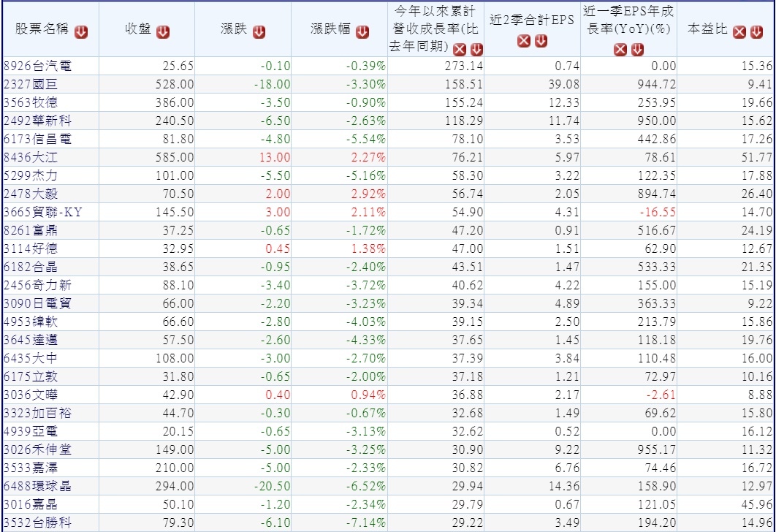This screenshot has width=776, height=532.
Task: Open stock 3533嘉澤
Action: pos(31,468)
